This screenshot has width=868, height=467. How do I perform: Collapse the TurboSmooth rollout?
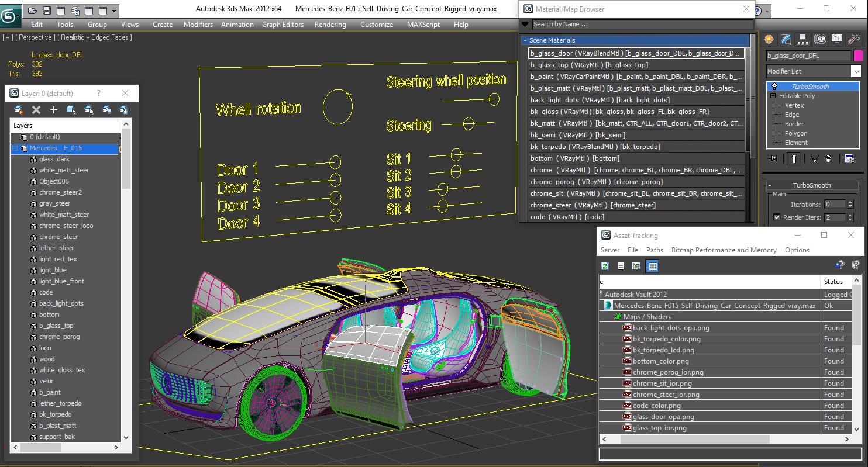(770, 185)
